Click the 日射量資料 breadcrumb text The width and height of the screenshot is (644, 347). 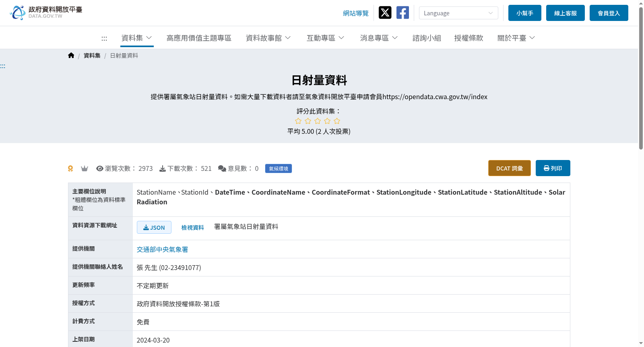(124, 56)
